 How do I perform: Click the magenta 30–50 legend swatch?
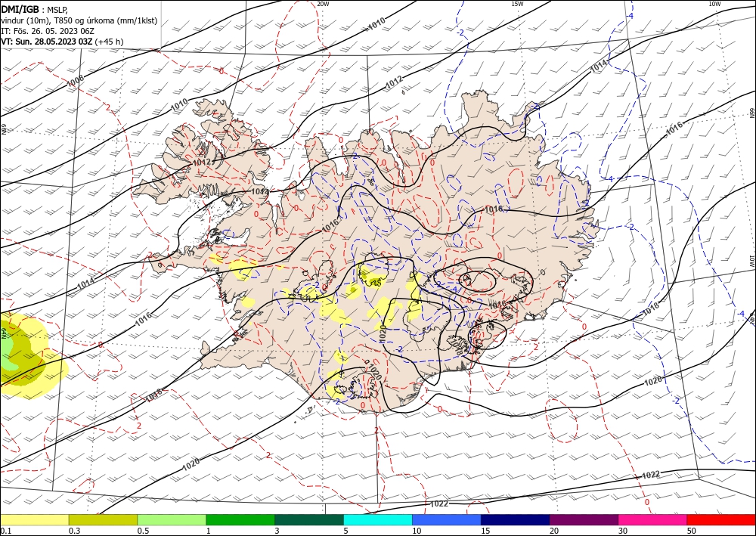(653, 519)
